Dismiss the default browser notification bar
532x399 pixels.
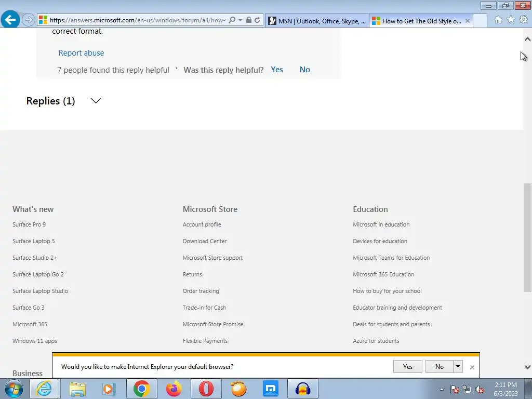click(472, 367)
